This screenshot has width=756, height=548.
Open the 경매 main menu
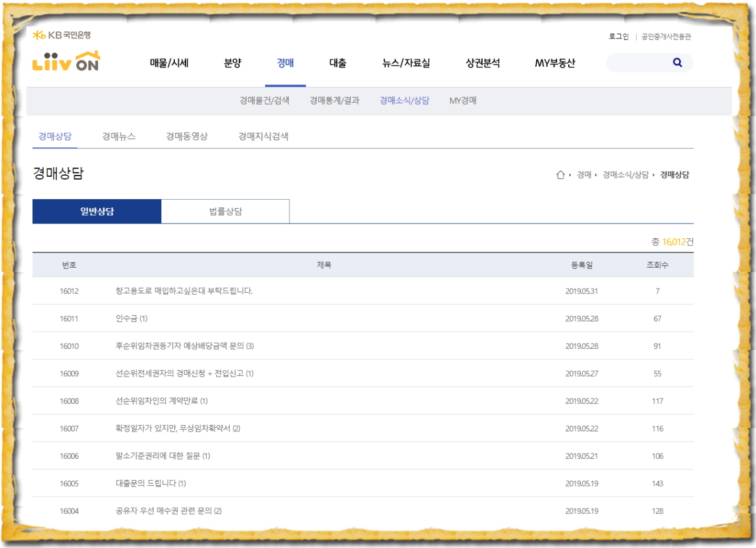tap(285, 63)
